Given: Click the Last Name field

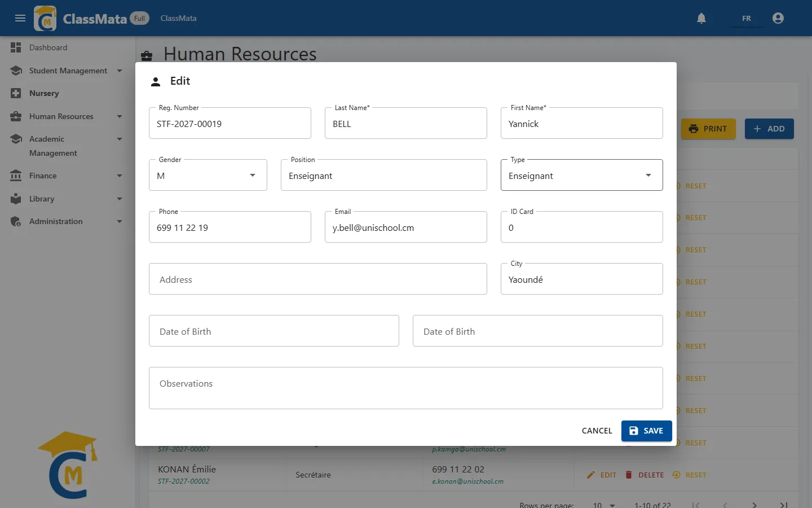Looking at the screenshot, I should (x=406, y=123).
